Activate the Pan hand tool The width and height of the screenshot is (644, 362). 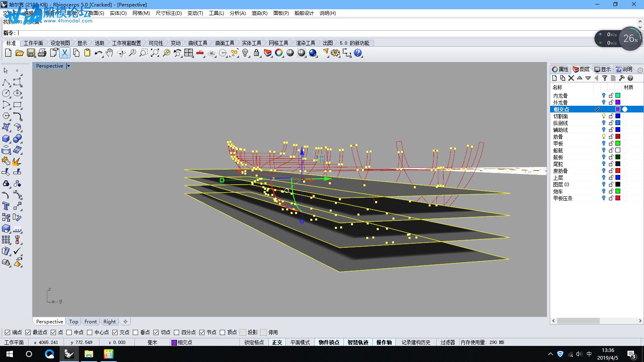(109, 53)
